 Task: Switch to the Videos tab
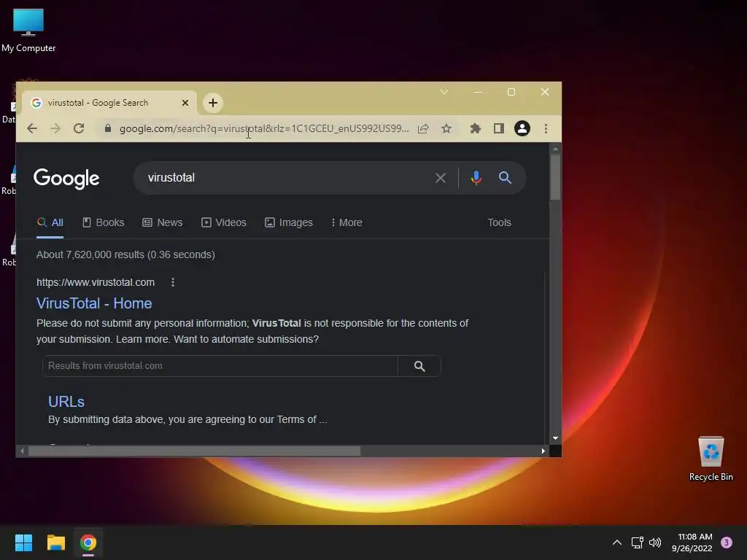[x=224, y=222]
